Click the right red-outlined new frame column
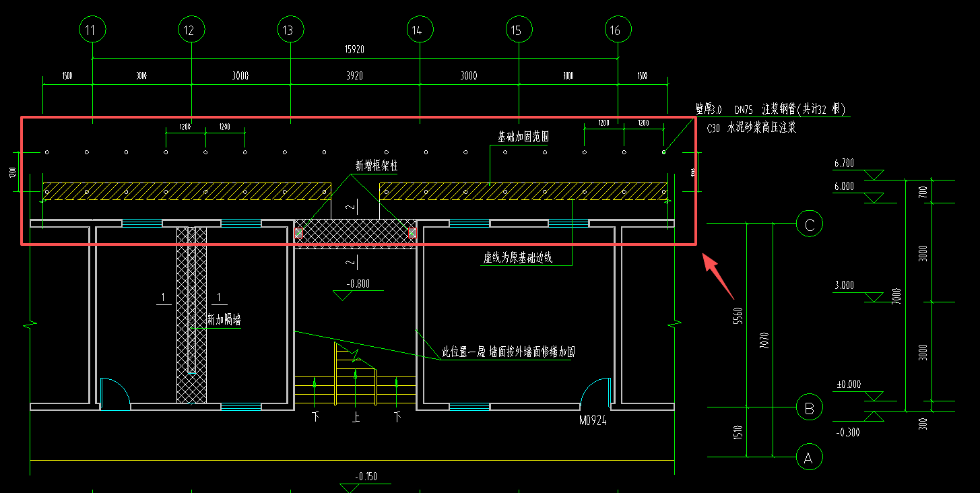980x493 pixels. point(412,233)
